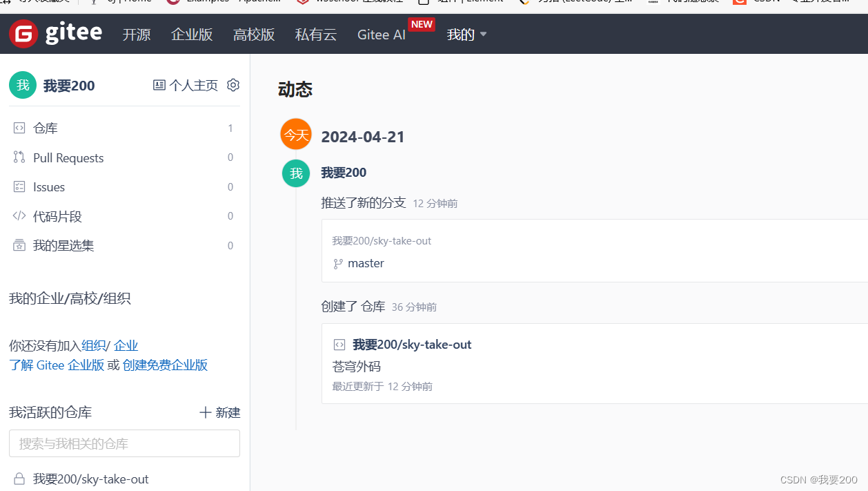Image resolution: width=868 pixels, height=491 pixels.
Task: Click 我要200 username in activity feed
Action: click(344, 173)
